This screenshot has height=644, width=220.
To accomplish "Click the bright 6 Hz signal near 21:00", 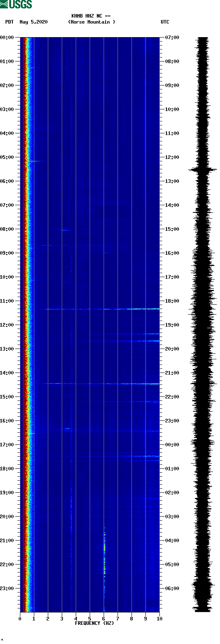I will point(104,551).
